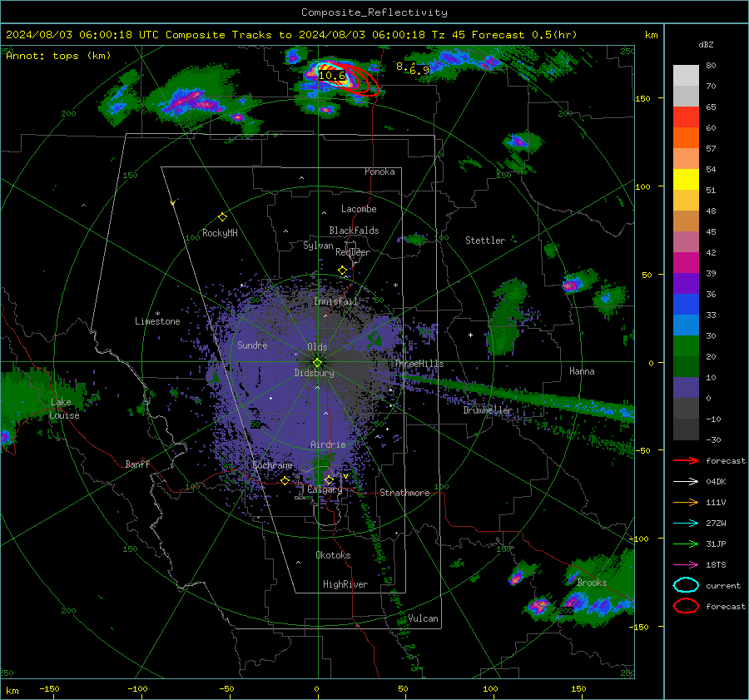Click the Innisfail town label

tap(335, 301)
